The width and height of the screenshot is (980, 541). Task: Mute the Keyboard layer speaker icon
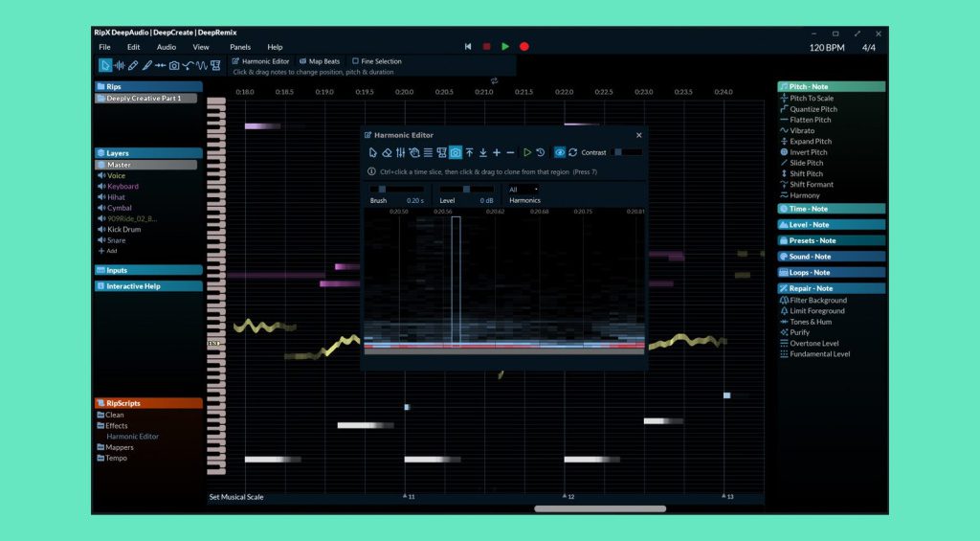coord(101,187)
